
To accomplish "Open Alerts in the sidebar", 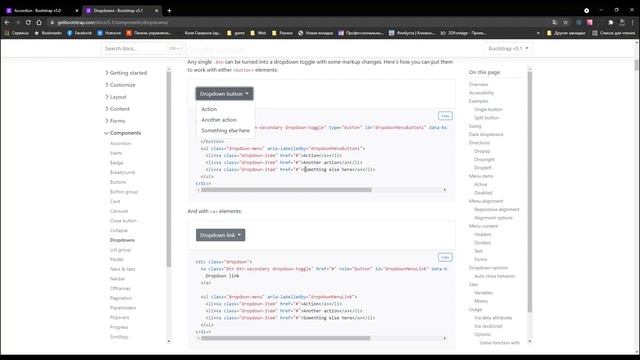I will [116, 153].
